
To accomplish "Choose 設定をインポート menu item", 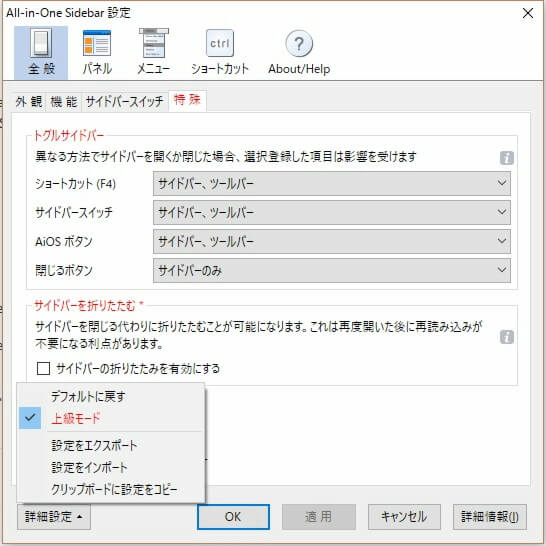I will point(111,467).
